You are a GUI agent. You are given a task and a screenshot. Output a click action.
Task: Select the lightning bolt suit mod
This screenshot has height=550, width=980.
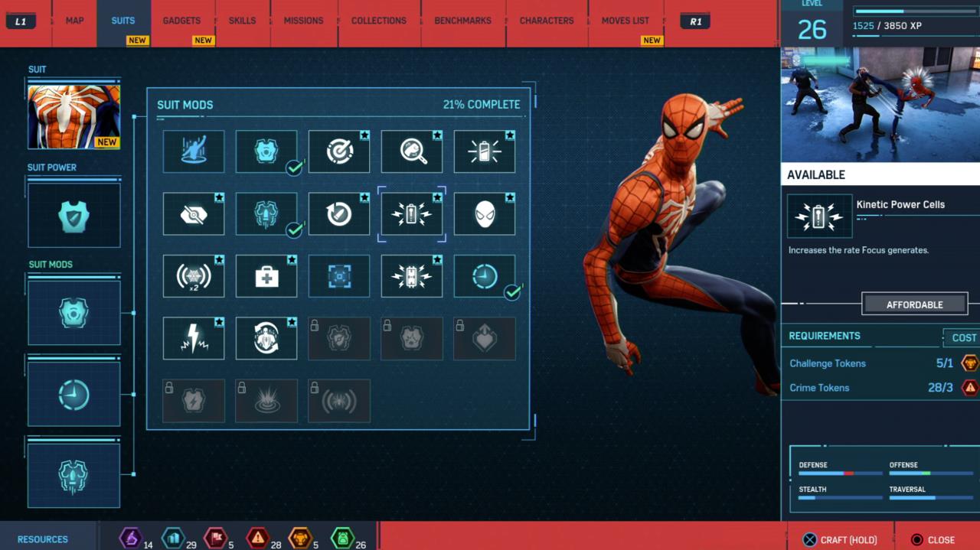[x=193, y=338]
